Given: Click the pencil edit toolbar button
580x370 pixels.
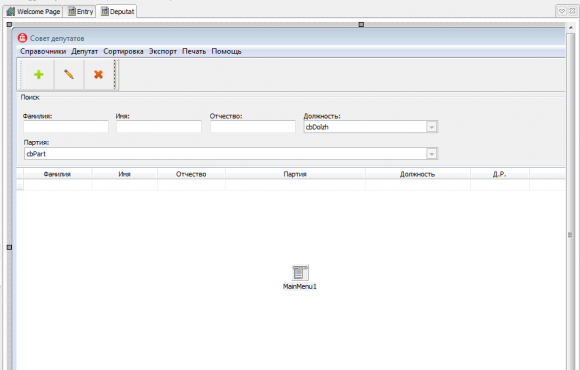Looking at the screenshot, I should (69, 74).
